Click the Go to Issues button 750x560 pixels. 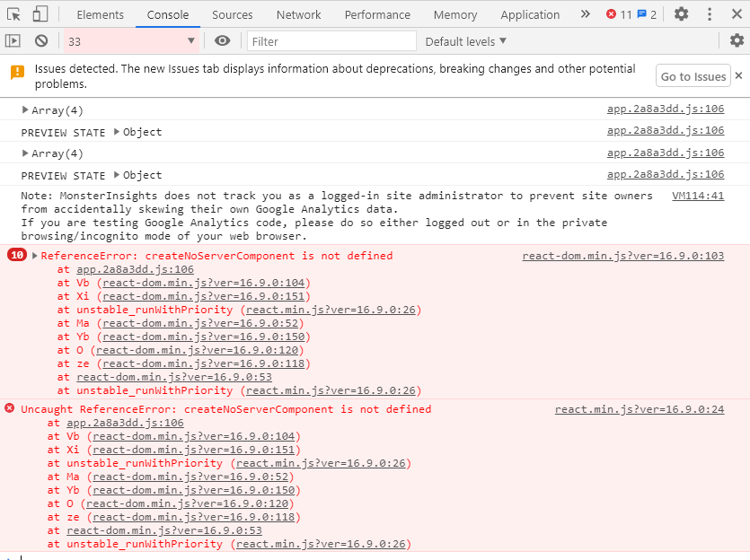(693, 76)
